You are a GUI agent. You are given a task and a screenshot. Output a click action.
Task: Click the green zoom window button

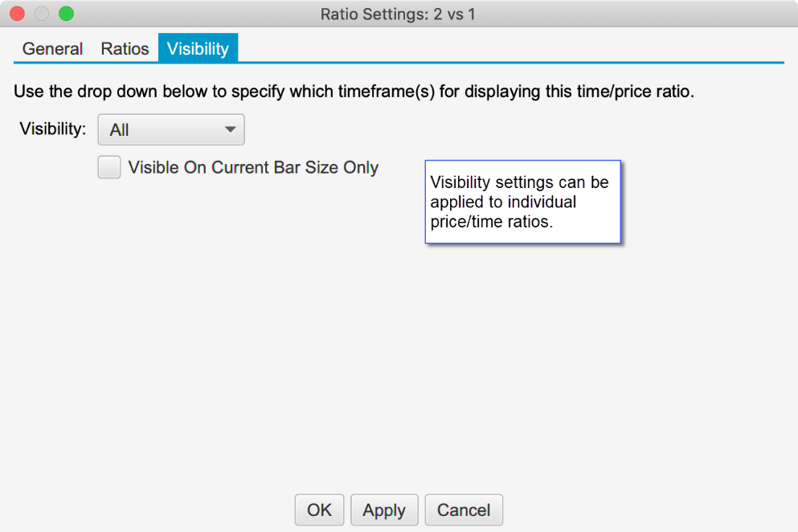click(66, 14)
